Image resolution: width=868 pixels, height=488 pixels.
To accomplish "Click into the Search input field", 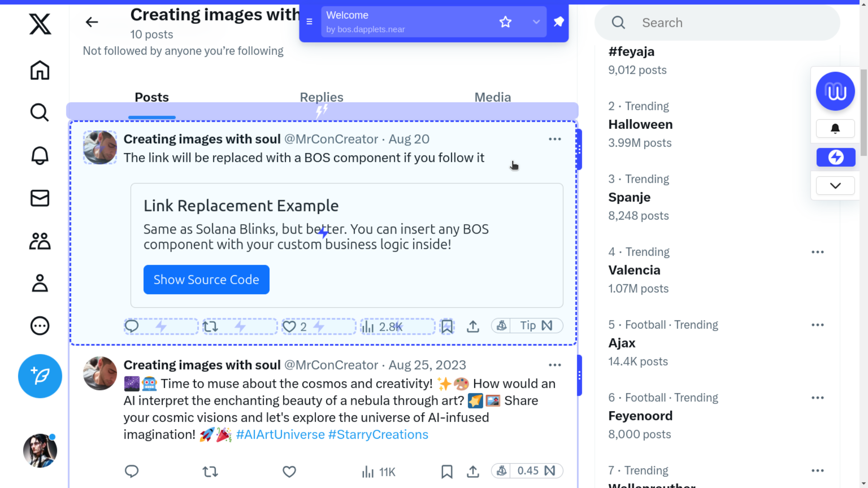I will point(717,22).
